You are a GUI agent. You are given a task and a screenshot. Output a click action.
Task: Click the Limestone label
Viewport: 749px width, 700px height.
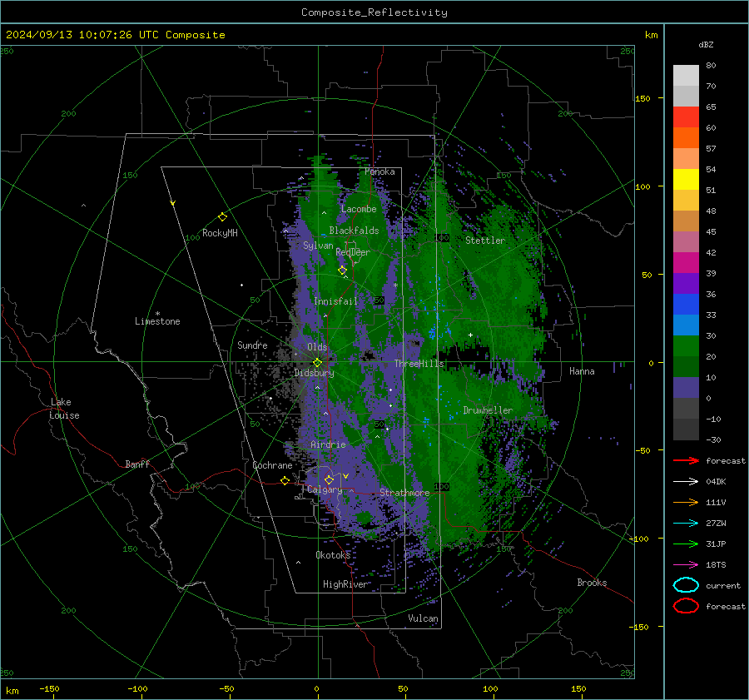[157, 321]
